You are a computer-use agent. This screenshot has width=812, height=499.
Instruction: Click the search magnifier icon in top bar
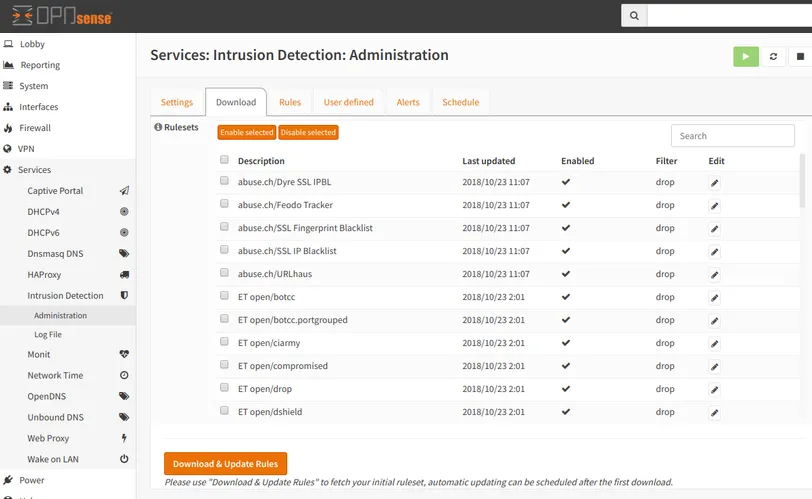(634, 16)
